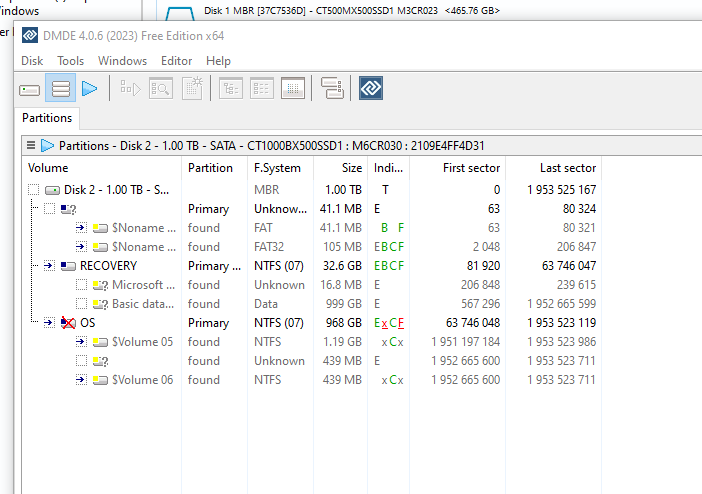Click the F.System column header
This screenshot has height=494, width=702.
(280, 168)
